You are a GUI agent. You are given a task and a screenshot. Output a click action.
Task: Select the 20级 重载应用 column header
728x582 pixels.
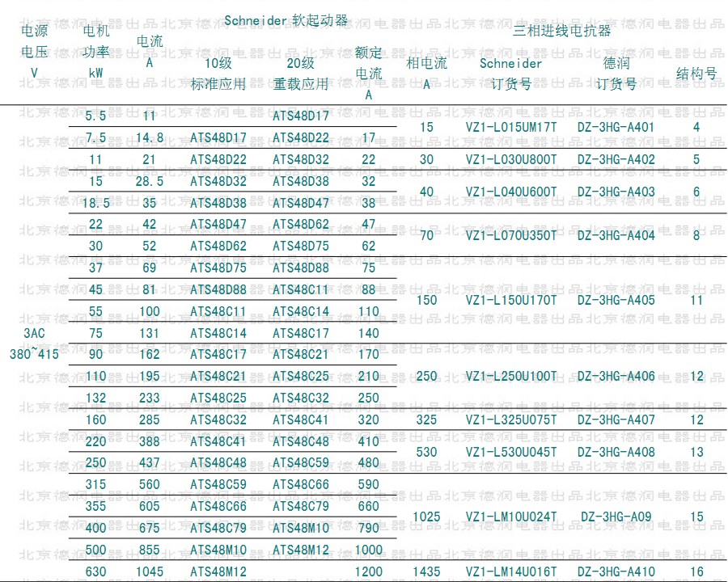(x=300, y=74)
